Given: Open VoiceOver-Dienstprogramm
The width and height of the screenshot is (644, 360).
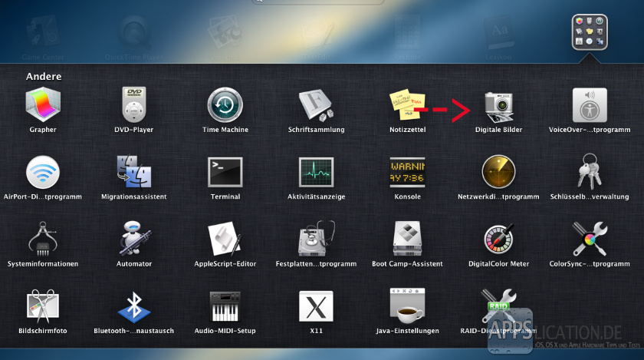Looking at the screenshot, I should 590,105.
